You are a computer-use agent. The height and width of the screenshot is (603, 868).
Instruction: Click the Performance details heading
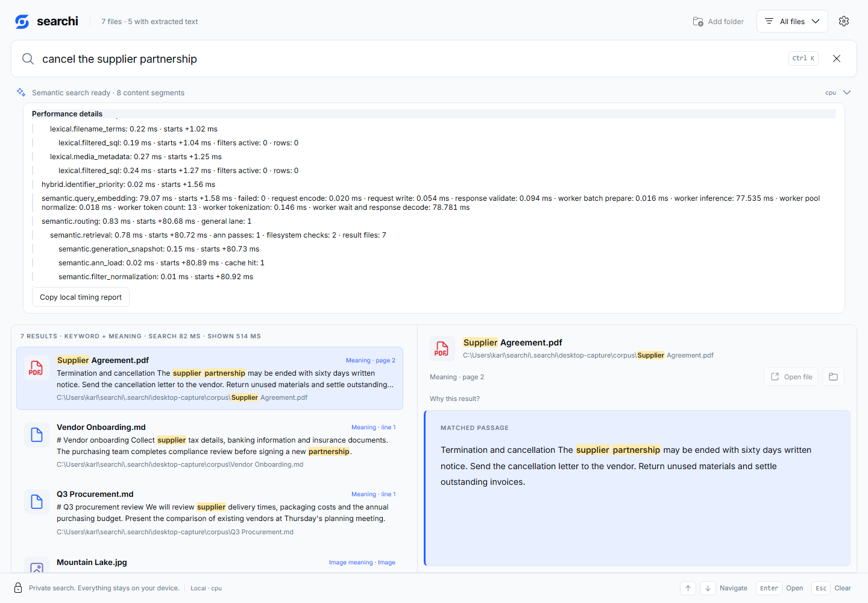[67, 114]
